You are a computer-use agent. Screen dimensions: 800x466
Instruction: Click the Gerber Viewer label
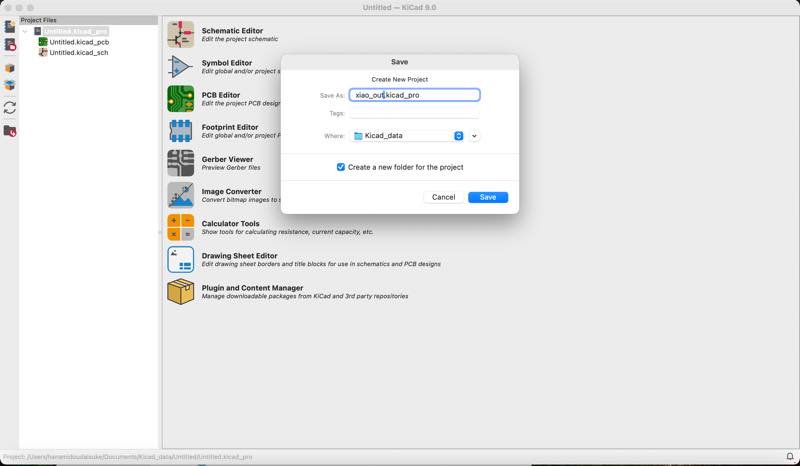[x=227, y=159]
